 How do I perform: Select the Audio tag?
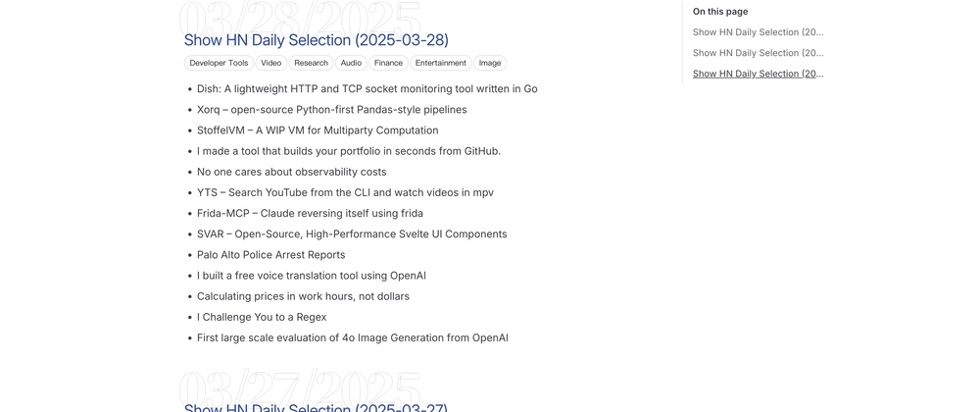351,63
